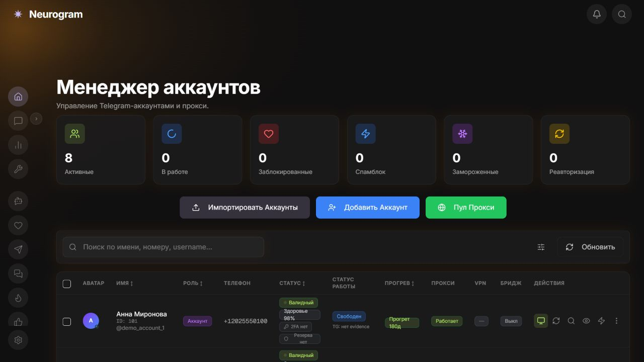Image resolution: width=644 pixels, height=362 pixels.
Task: Open the three-dot menu for Анна Миронова
Action: 616,321
